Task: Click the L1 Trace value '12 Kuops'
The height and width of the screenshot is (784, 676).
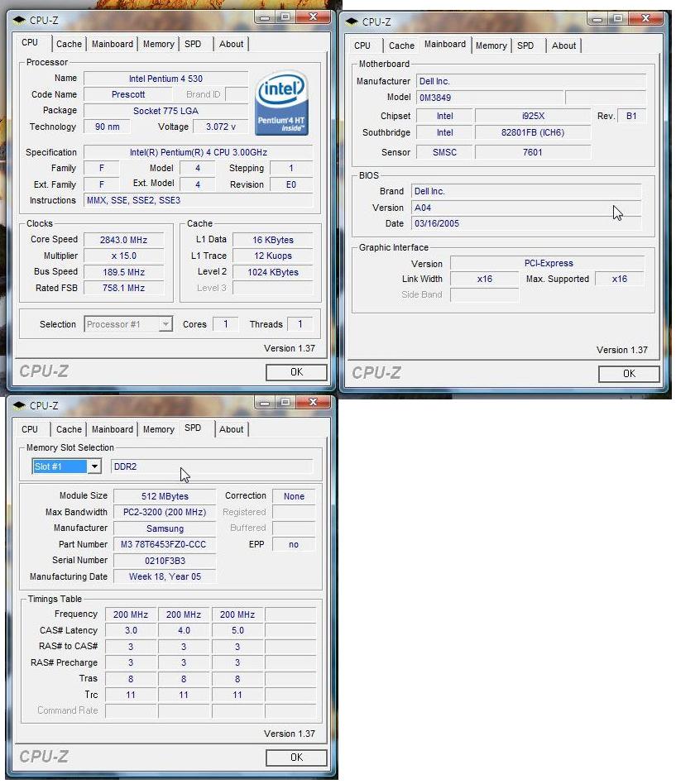Action: point(273,256)
